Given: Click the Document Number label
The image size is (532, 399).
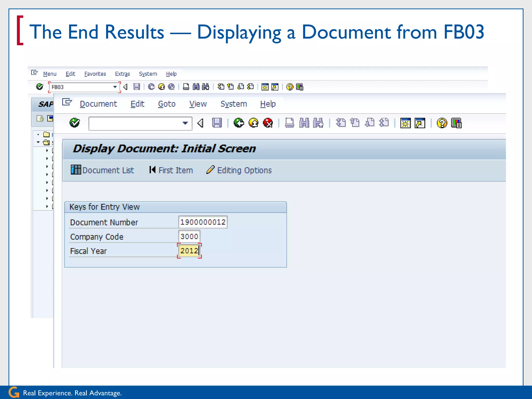Looking at the screenshot, I should (104, 222).
